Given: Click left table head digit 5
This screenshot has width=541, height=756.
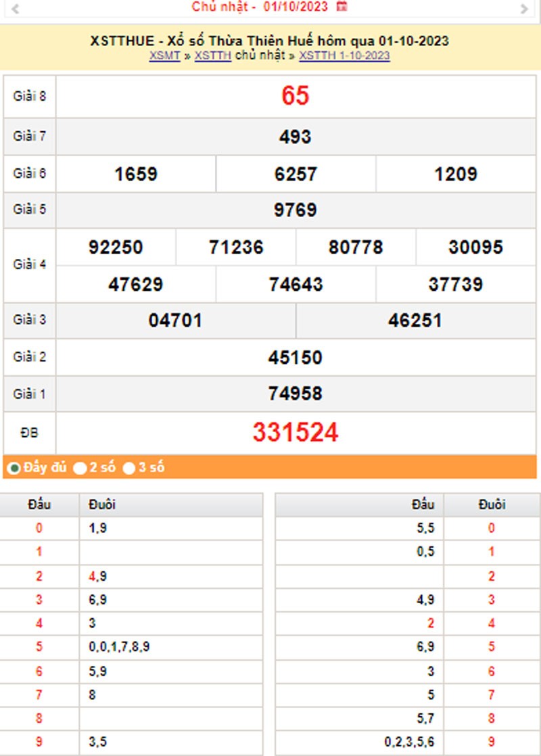Looking at the screenshot, I should (39, 647).
